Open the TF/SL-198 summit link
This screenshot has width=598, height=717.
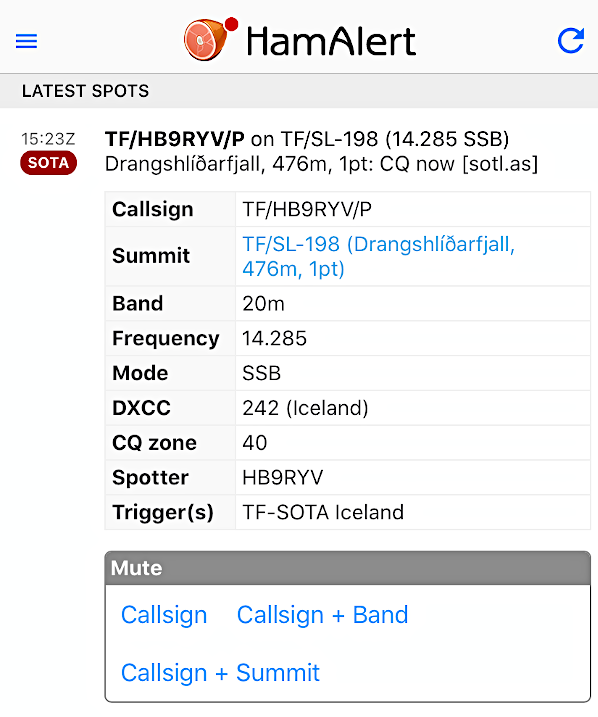point(379,257)
